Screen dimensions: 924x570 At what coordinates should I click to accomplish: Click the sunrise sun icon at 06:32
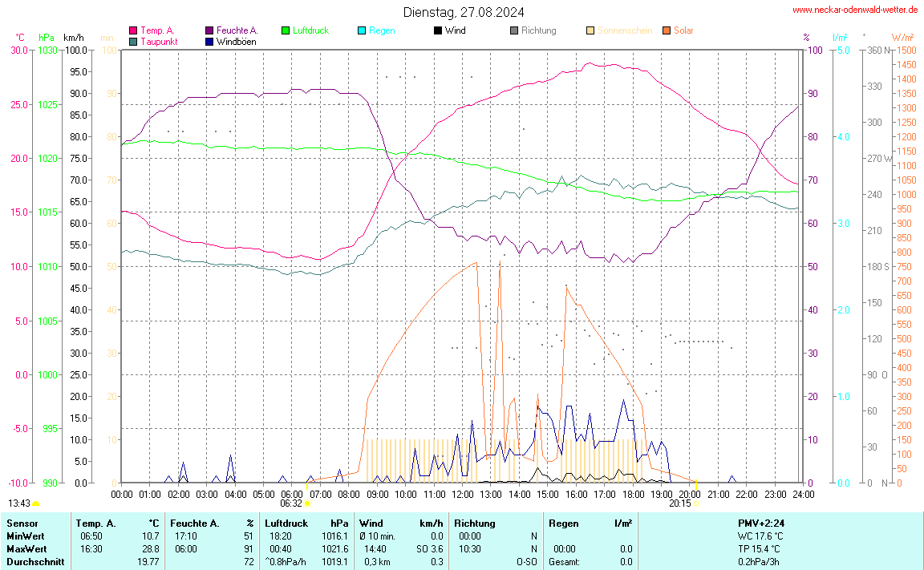pos(307,503)
